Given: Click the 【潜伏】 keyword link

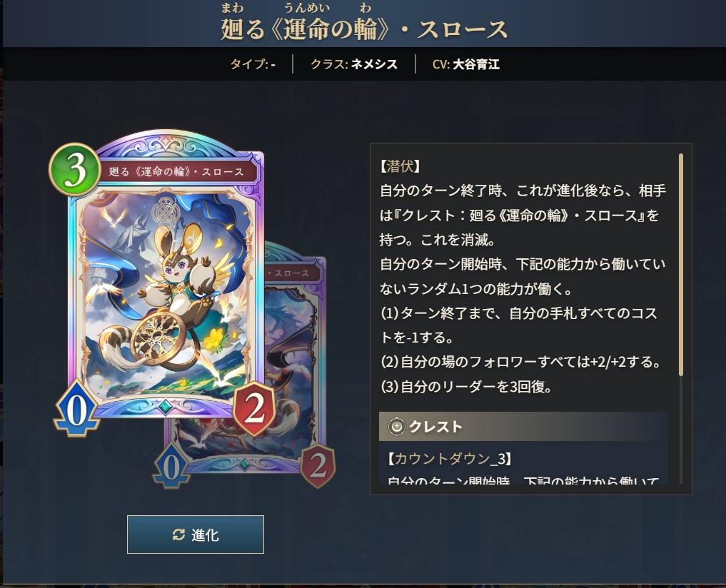Looking at the screenshot, I should [x=400, y=166].
